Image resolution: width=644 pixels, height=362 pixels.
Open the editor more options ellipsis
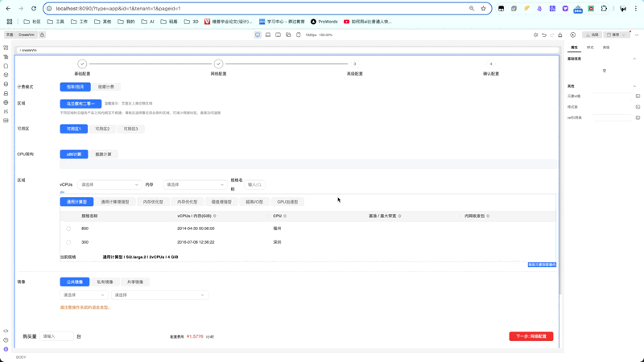point(637,35)
